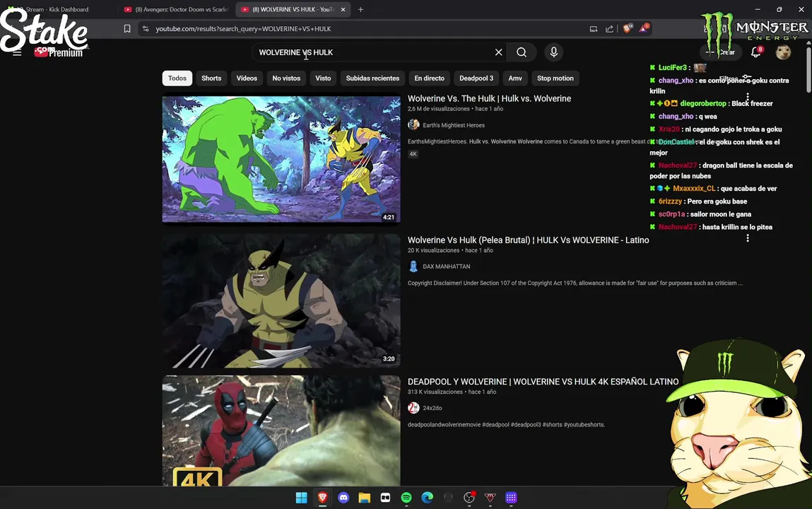
Task: Open Brave Rewards triangle icon
Action: (644, 28)
